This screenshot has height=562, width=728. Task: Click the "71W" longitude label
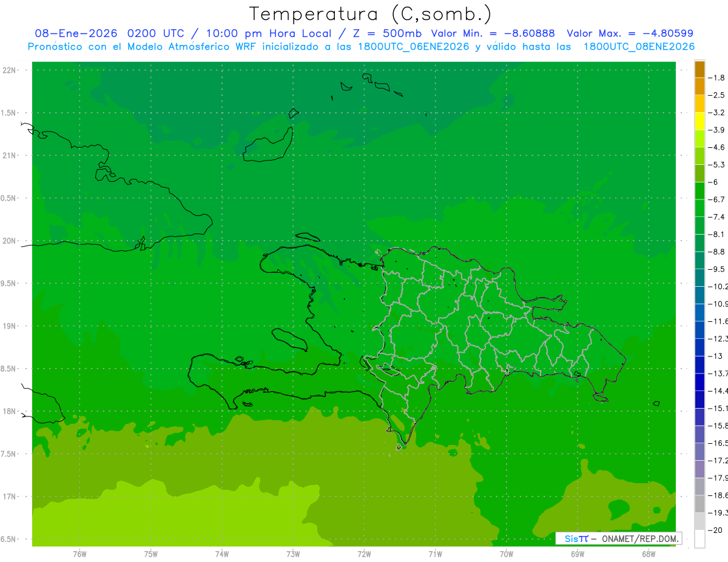[x=435, y=554]
